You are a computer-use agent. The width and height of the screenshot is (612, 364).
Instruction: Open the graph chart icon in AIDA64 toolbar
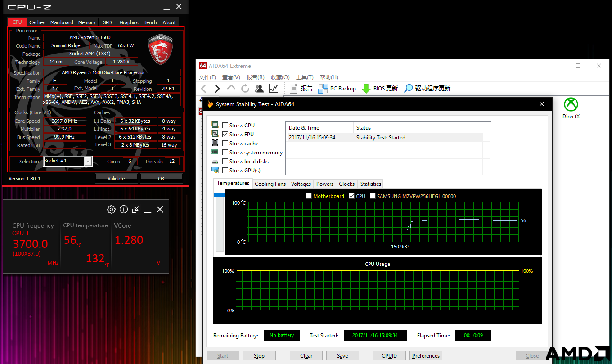point(273,89)
